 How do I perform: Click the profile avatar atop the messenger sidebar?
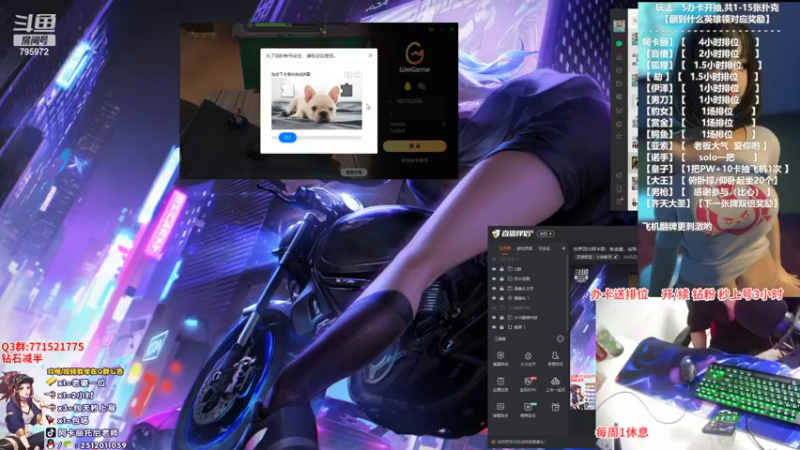[x=619, y=24]
